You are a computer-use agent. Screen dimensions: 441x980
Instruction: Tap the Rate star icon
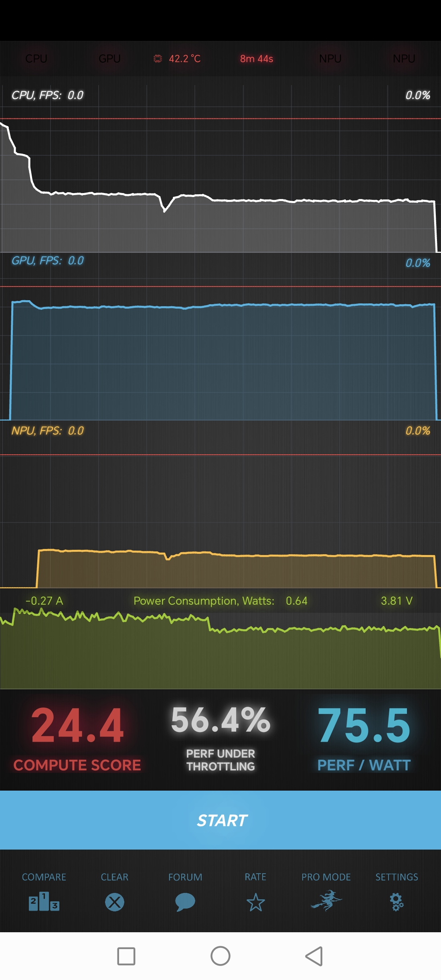point(256,902)
